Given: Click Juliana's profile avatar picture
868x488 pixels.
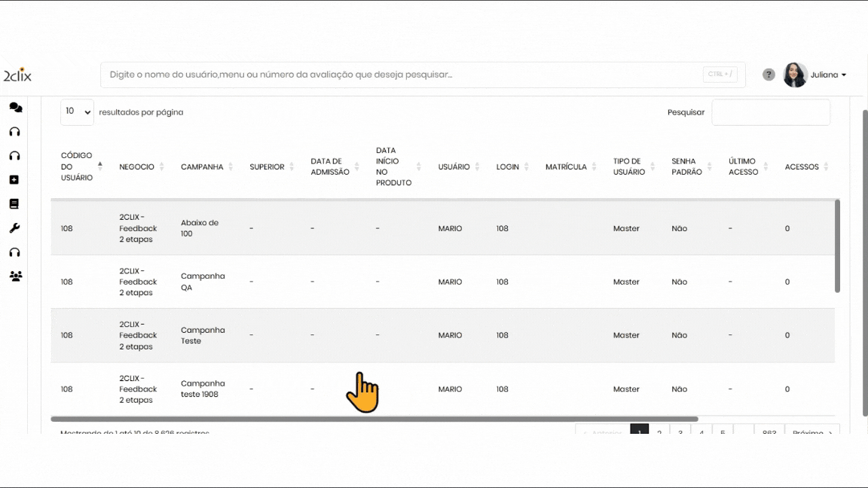Looking at the screenshot, I should [x=795, y=75].
